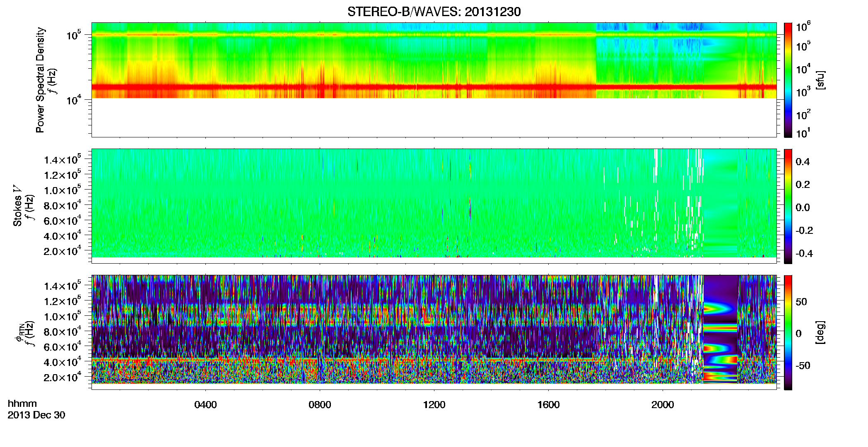Click the Stokes V axis label

coord(17,206)
